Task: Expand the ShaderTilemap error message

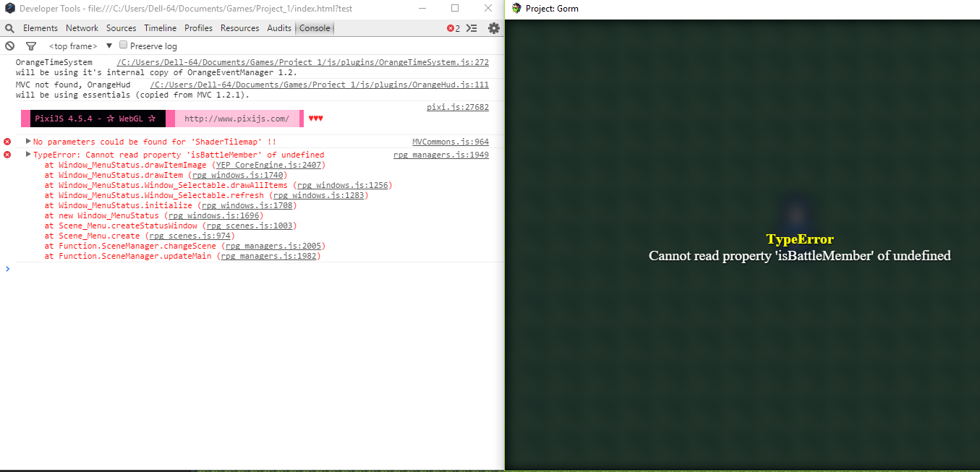Action: click(28, 142)
